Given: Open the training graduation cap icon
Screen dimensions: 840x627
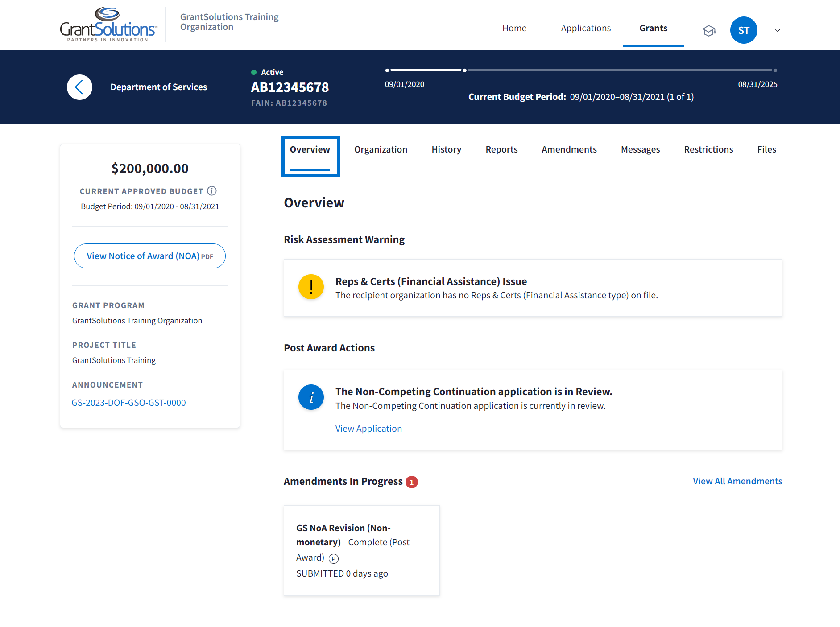Looking at the screenshot, I should pos(709,30).
